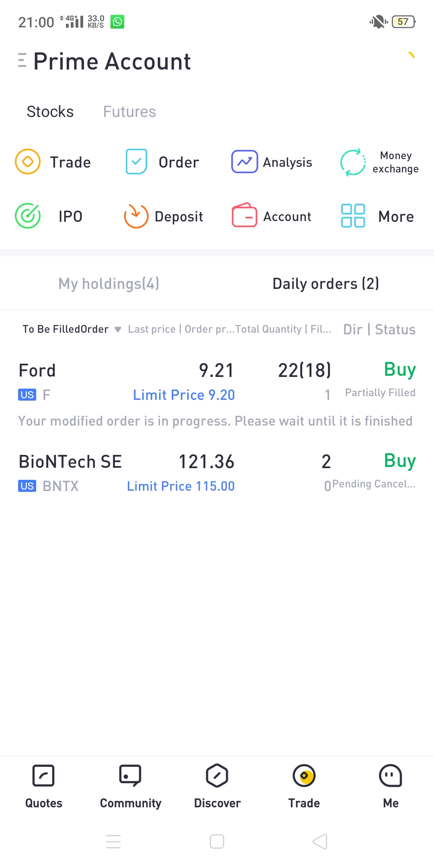Open the IPO target icon

tap(28, 216)
